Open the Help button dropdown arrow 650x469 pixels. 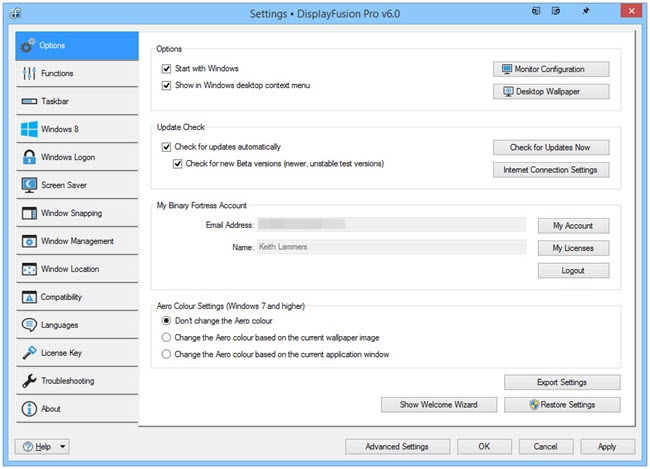(x=63, y=447)
